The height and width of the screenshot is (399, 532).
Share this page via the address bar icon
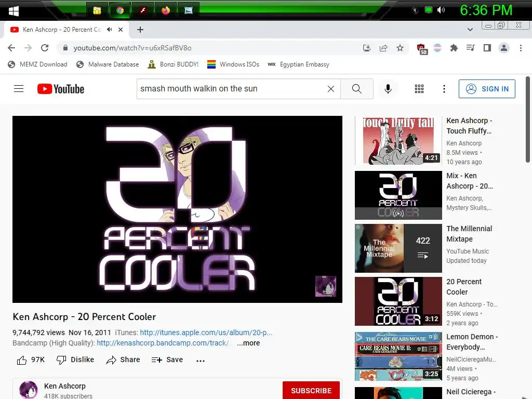pyautogui.click(x=383, y=48)
